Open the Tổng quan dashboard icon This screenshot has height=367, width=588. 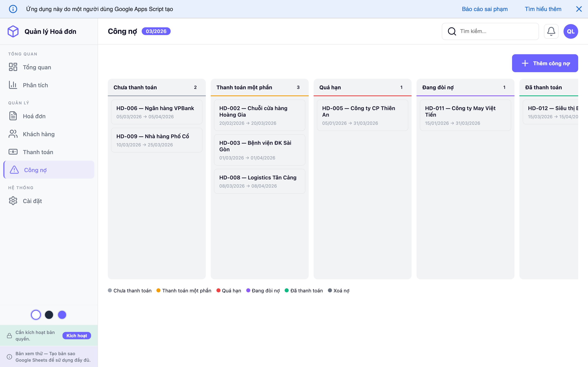13,67
